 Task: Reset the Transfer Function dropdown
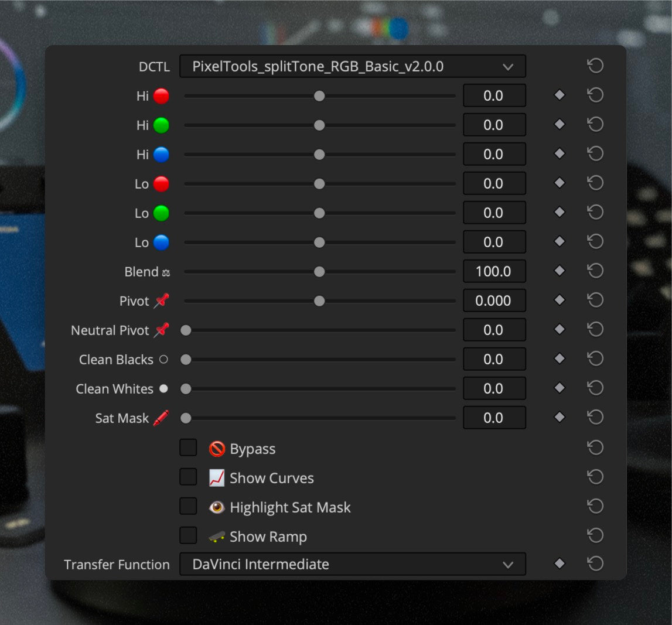595,563
